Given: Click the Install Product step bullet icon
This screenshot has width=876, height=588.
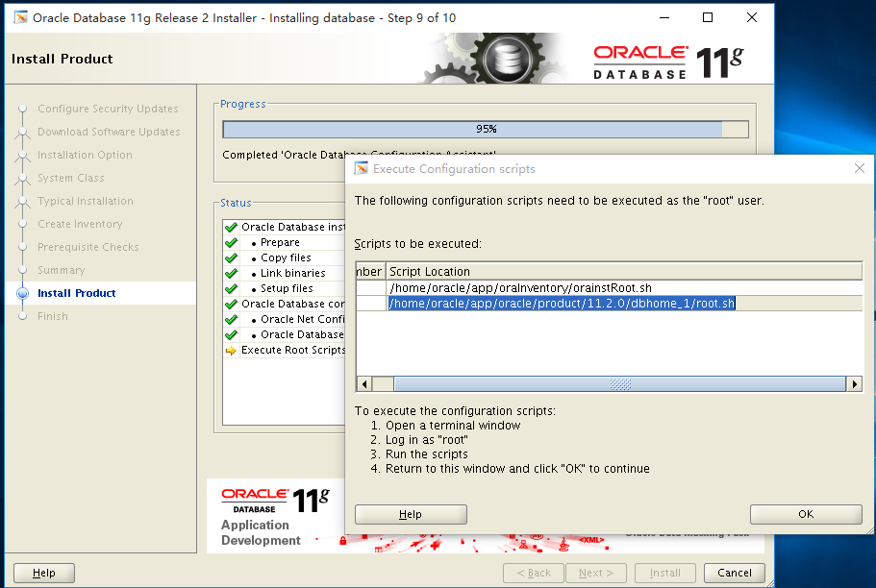Looking at the screenshot, I should pyautogui.click(x=22, y=293).
